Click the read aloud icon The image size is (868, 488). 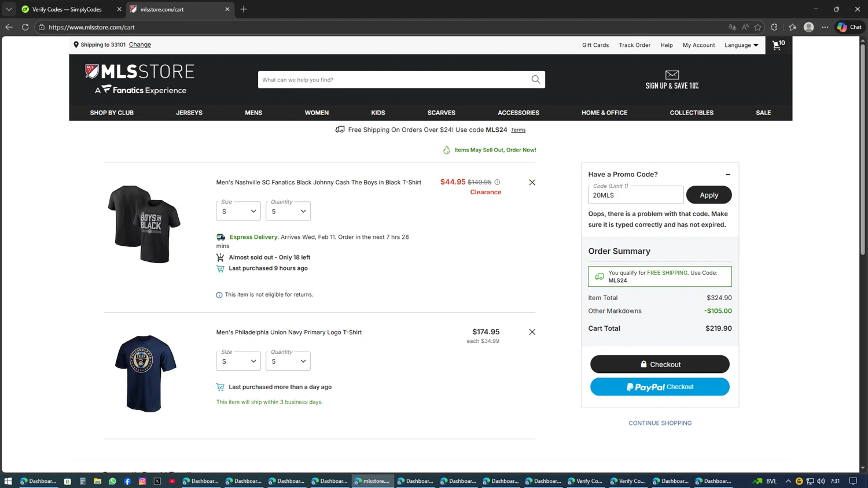click(745, 27)
